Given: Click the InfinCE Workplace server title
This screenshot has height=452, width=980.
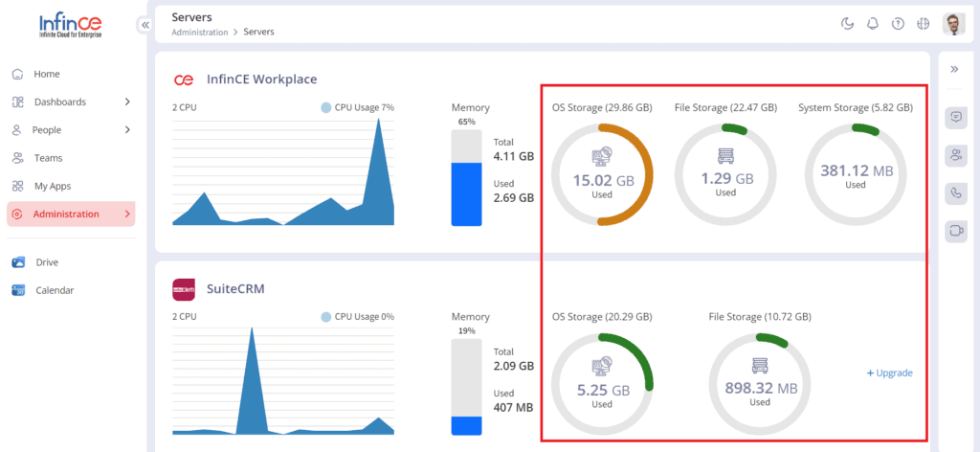Looking at the screenshot, I should (x=262, y=79).
